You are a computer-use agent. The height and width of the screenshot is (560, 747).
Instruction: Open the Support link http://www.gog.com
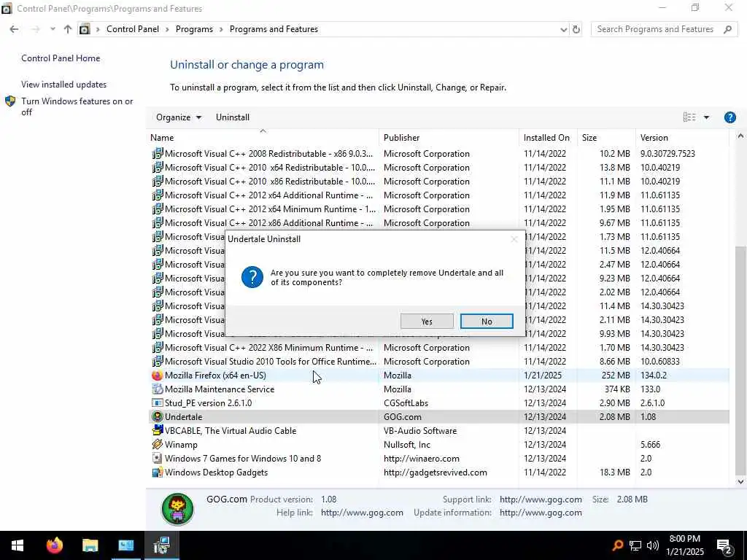[541, 499]
